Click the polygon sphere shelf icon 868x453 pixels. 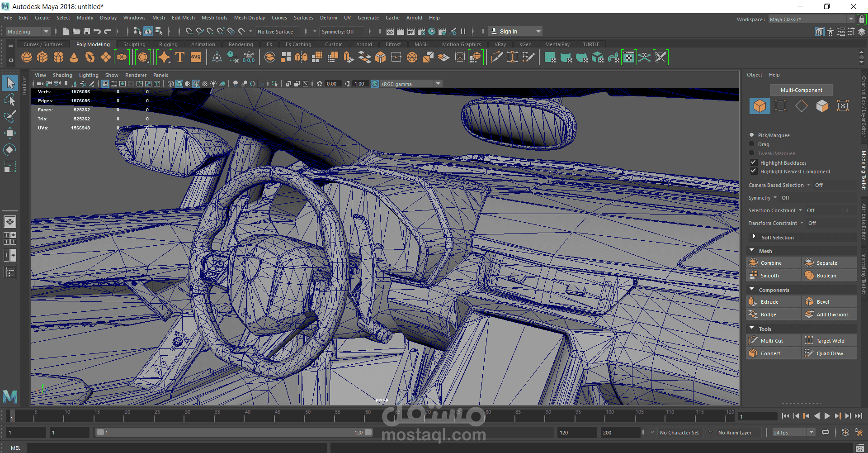(27, 57)
